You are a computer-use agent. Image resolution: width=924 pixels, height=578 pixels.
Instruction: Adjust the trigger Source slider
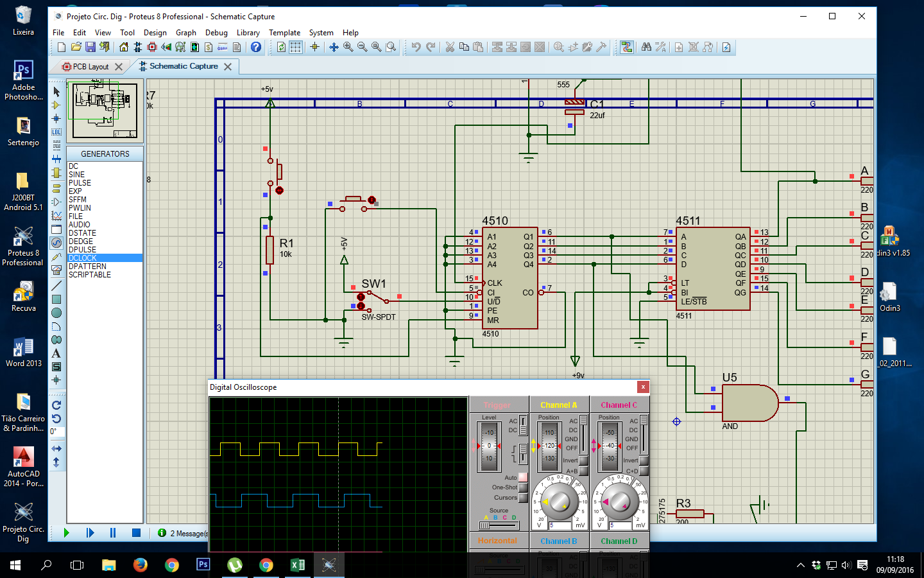499,525
